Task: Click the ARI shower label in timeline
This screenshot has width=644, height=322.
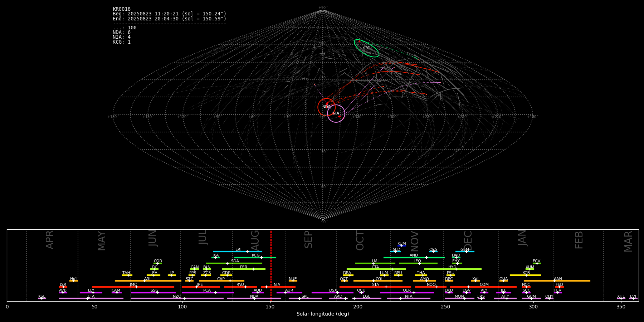Action: click(x=147, y=279)
